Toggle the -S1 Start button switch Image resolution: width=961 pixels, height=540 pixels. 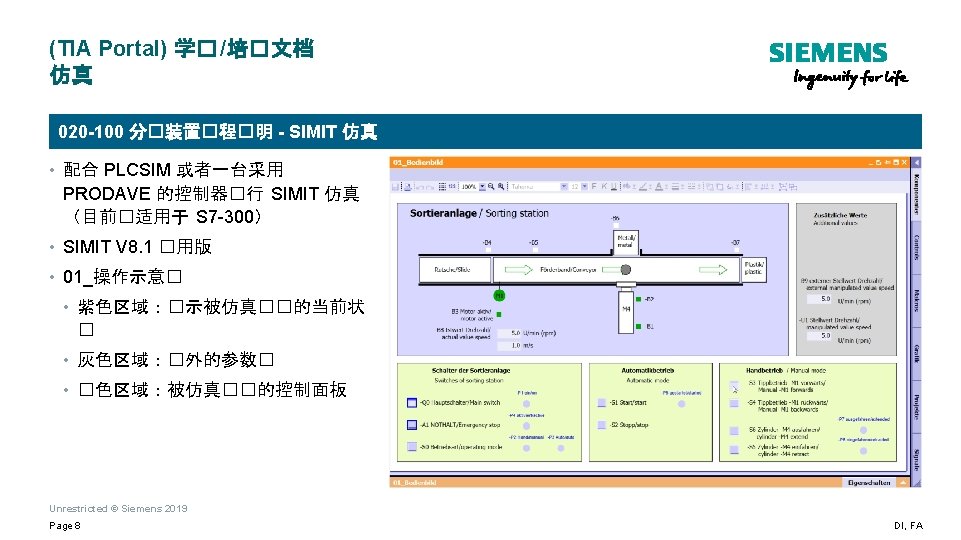(x=602, y=403)
